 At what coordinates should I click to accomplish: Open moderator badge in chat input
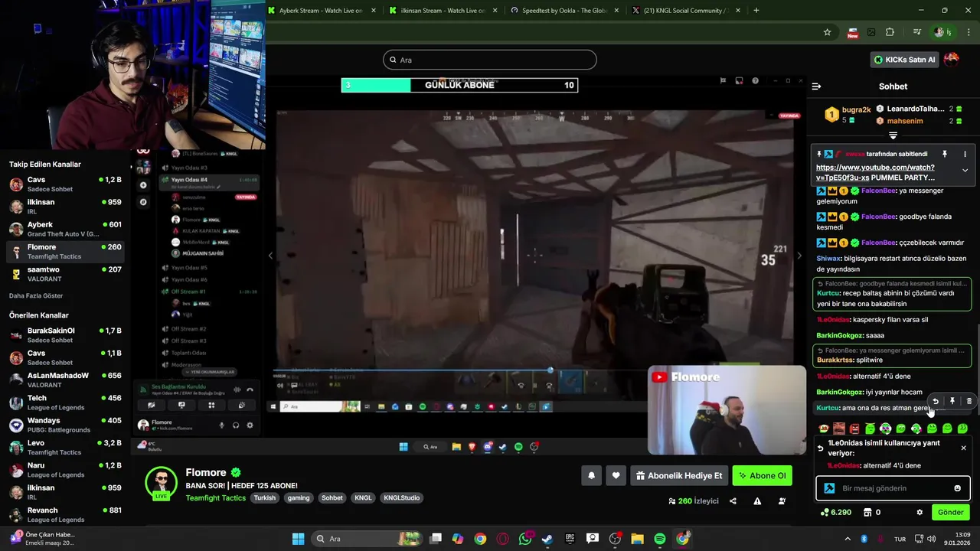[x=829, y=488]
